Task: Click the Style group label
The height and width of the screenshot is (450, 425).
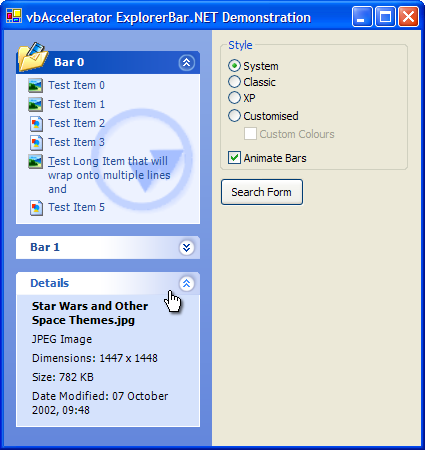Action: (x=240, y=45)
